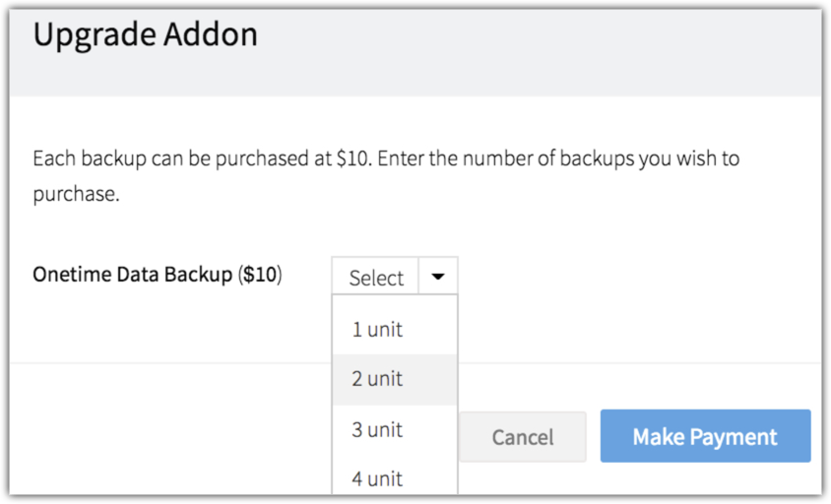Click the Select placeholder text in dropdown
The height and width of the screenshot is (504, 831).
[376, 279]
